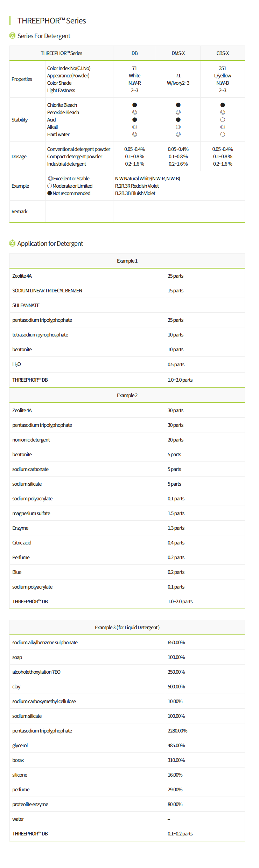Click the Remark row label
The image size is (259, 868).
coord(20,211)
